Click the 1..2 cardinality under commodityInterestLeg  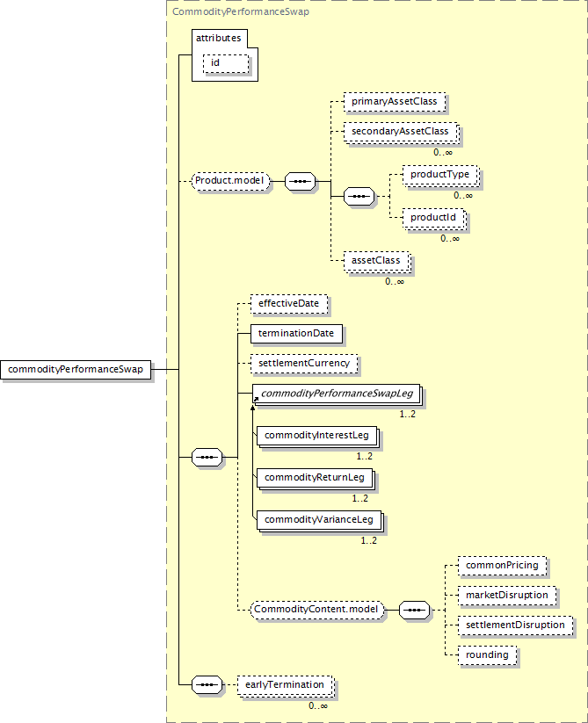(x=365, y=457)
